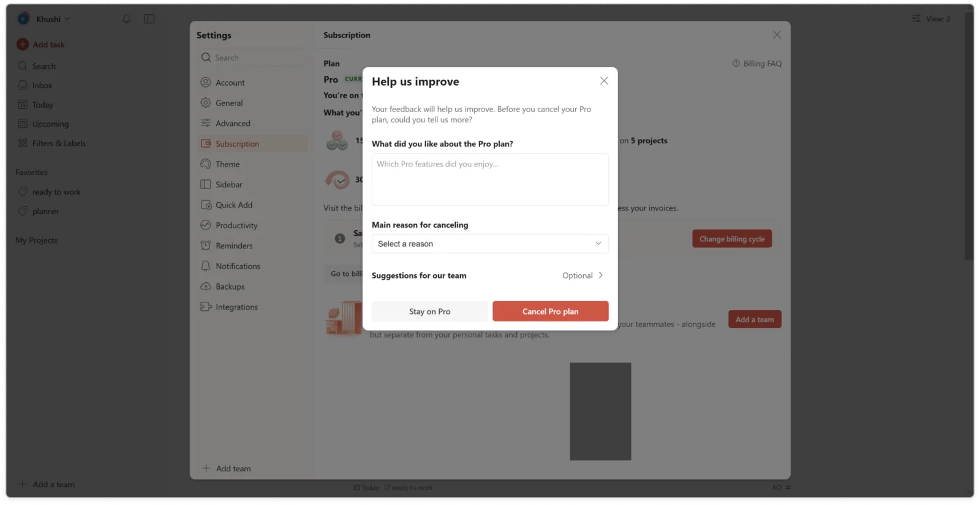Click the Upcoming calendar grid icon

click(23, 124)
